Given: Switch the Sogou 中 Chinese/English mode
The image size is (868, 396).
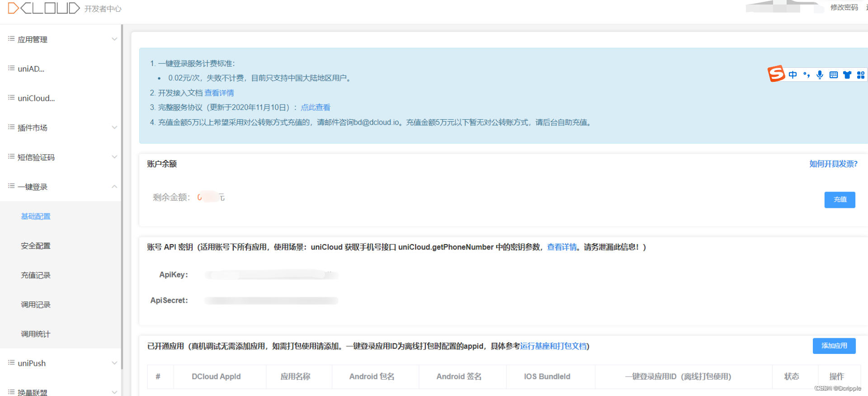Looking at the screenshot, I should coord(793,75).
